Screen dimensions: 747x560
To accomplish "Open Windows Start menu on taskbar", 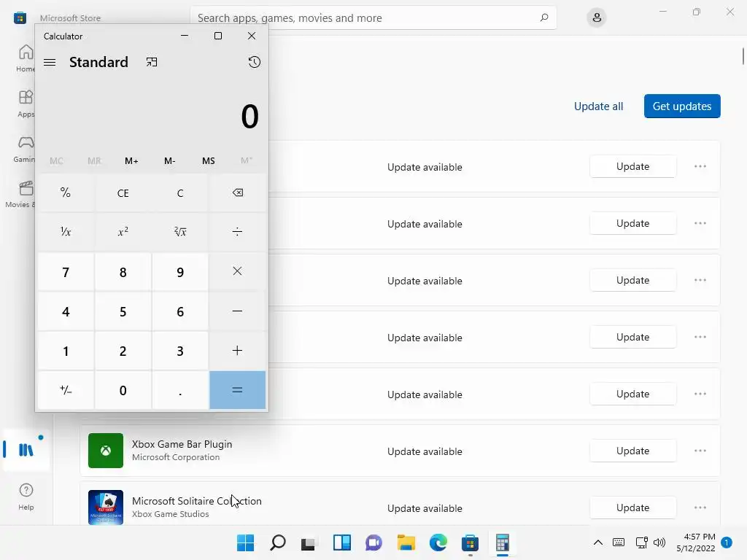I will tap(245, 542).
